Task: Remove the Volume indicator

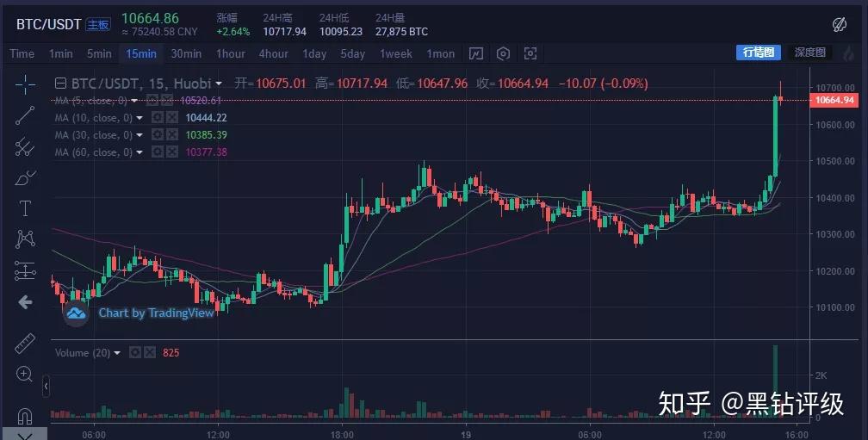Action: [150, 352]
